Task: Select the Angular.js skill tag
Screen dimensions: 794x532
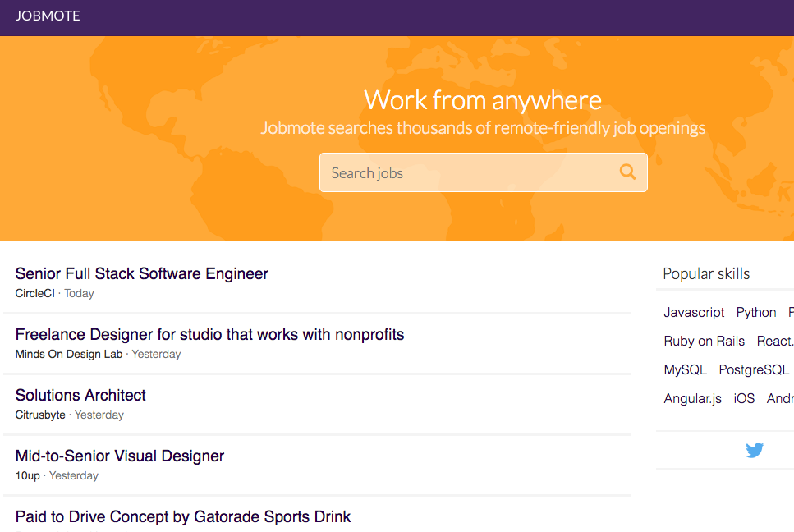Action: pos(692,399)
